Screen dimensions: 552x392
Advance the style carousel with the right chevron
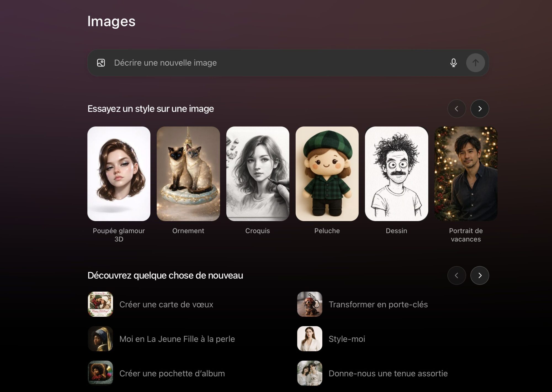tap(480, 109)
